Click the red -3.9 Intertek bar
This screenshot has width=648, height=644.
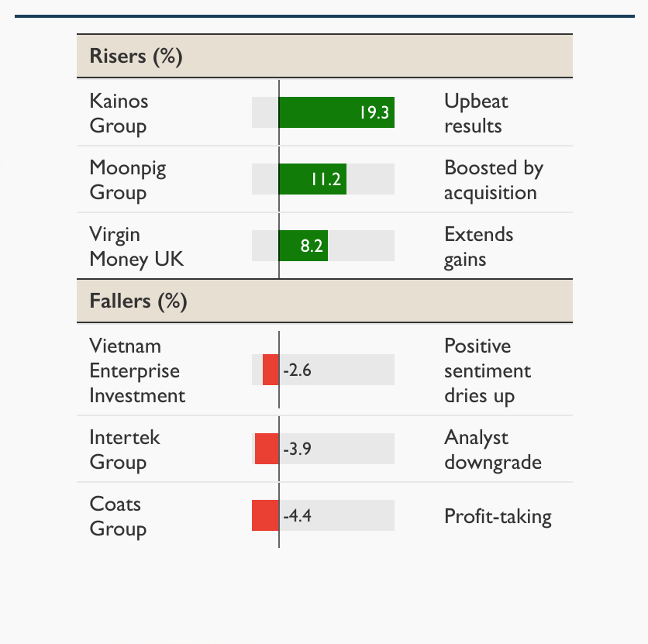[267, 449]
